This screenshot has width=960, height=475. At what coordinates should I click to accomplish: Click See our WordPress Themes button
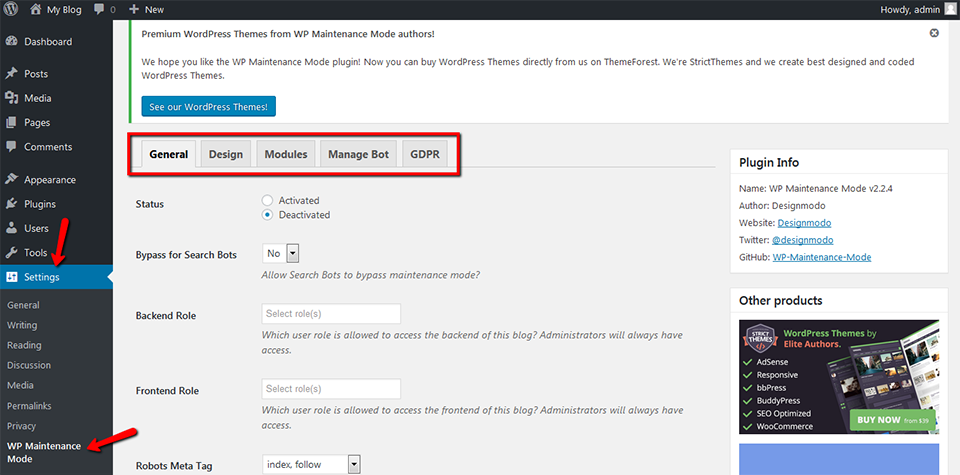209,106
